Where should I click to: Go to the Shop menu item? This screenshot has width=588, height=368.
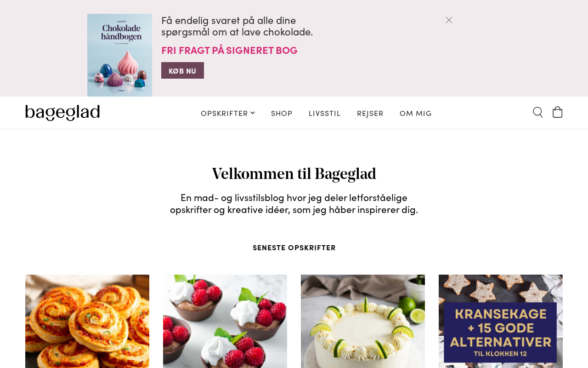point(282,113)
